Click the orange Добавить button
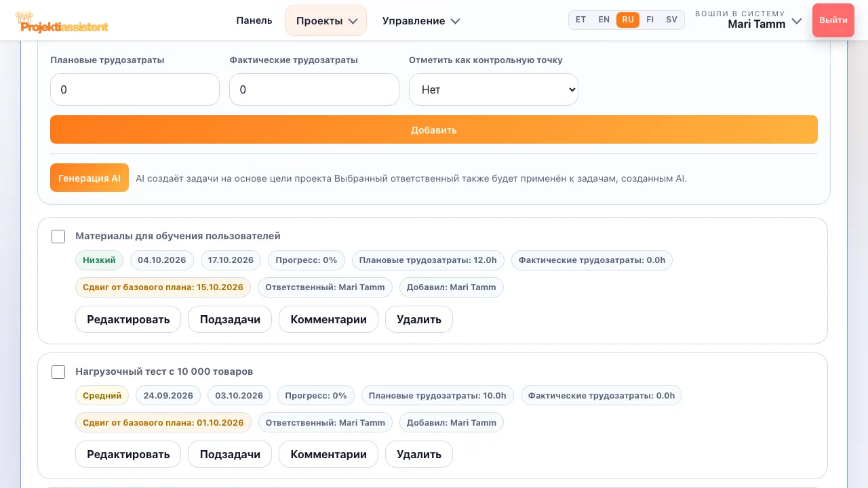The height and width of the screenshot is (488, 868). click(x=434, y=129)
